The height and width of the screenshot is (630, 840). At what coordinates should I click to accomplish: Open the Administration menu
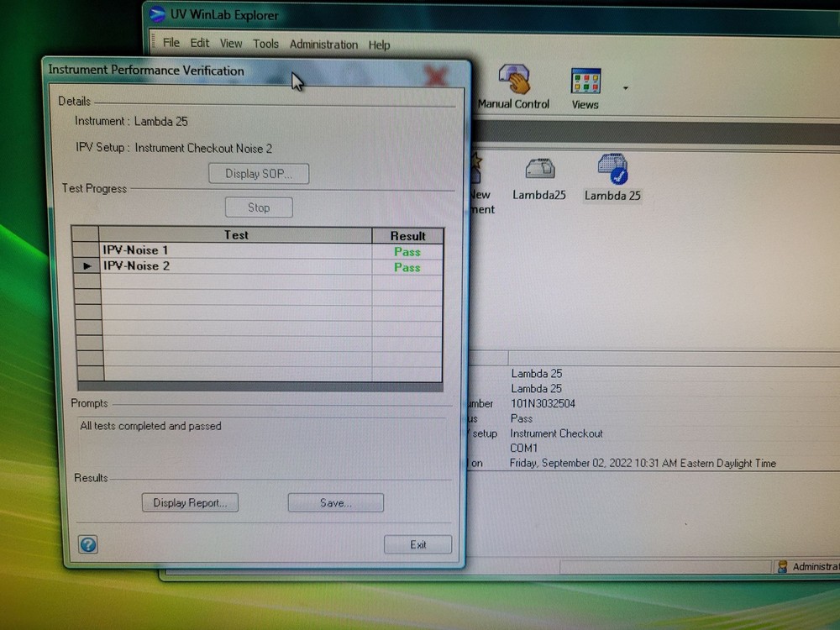(x=323, y=45)
